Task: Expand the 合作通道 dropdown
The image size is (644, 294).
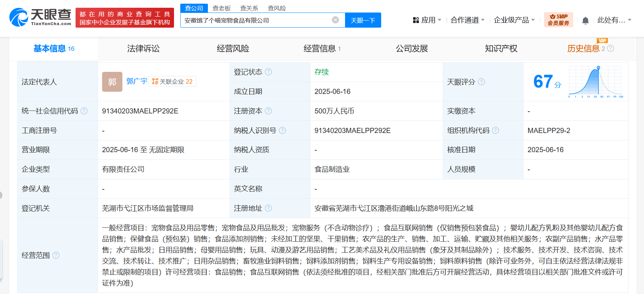Action: point(467,20)
